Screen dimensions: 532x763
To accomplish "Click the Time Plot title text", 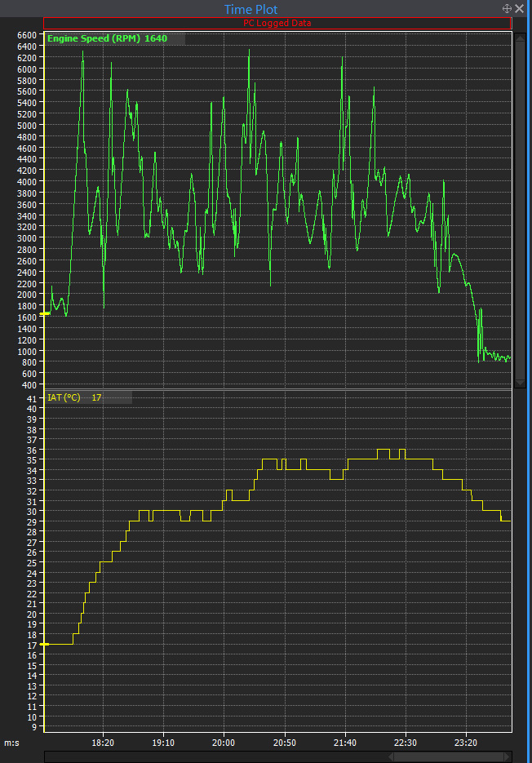I will coord(250,9).
